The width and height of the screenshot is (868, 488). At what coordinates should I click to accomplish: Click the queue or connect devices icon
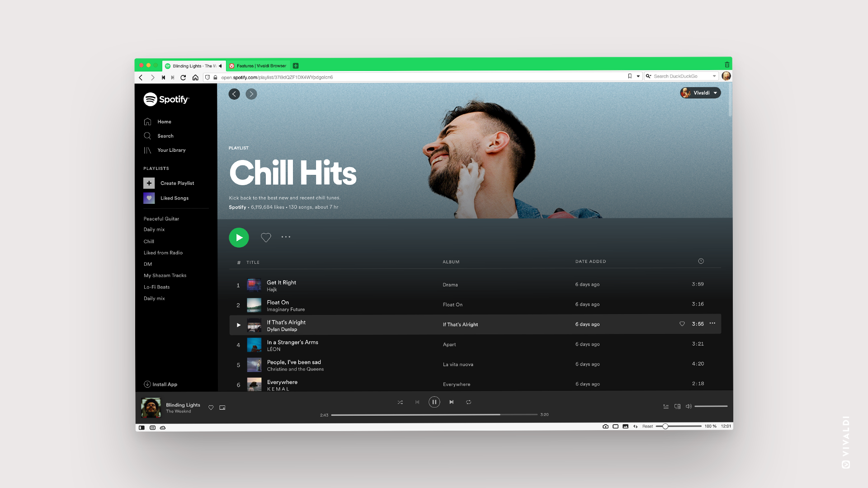click(x=677, y=406)
